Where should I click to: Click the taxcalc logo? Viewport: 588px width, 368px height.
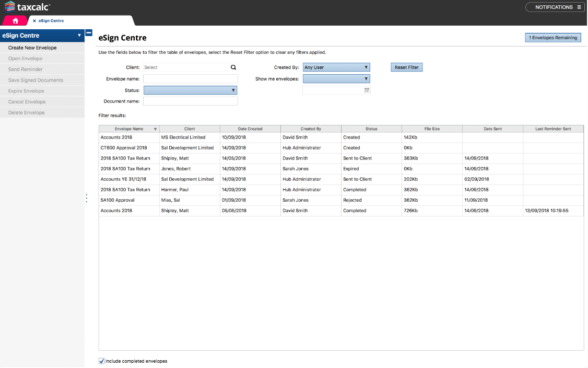[x=27, y=7]
